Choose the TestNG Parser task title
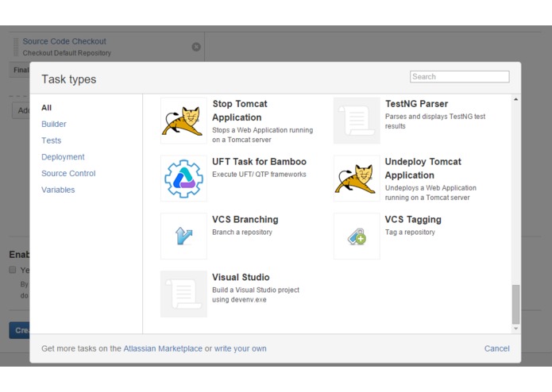 (x=416, y=104)
